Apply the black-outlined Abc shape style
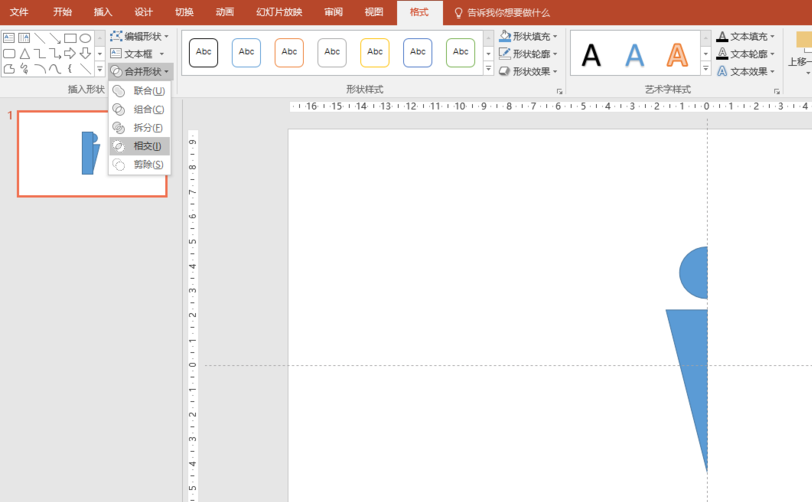Image resolution: width=812 pixels, height=502 pixels. click(203, 53)
